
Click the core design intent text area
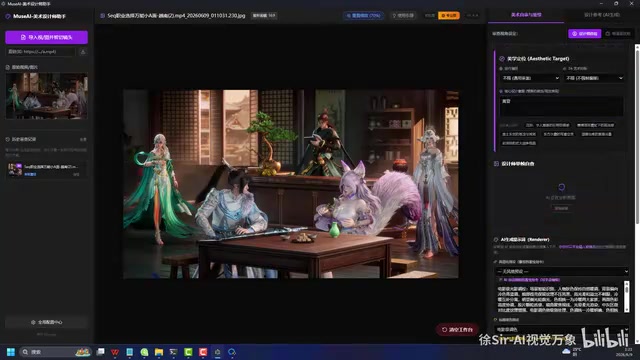pos(562,106)
